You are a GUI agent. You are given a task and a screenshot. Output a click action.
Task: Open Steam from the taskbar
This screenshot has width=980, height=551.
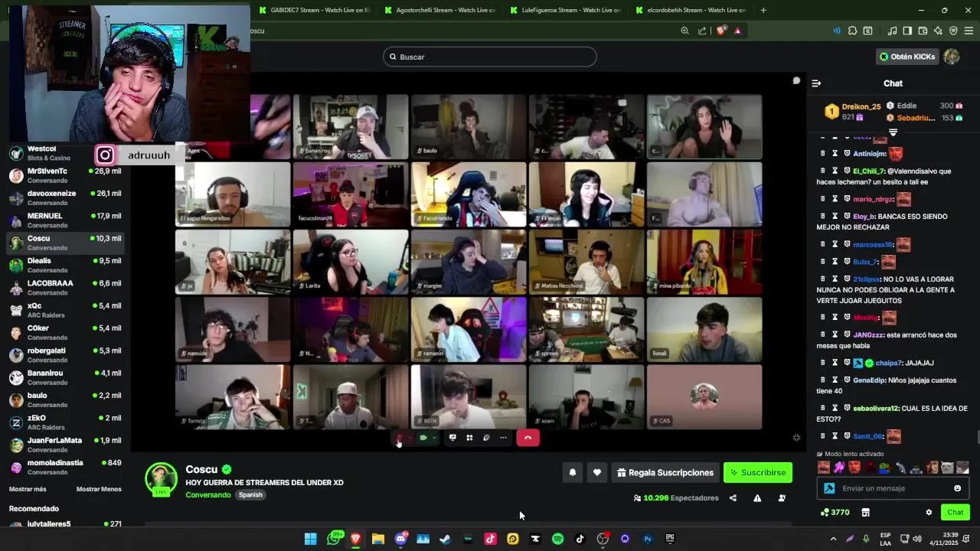coord(445,539)
